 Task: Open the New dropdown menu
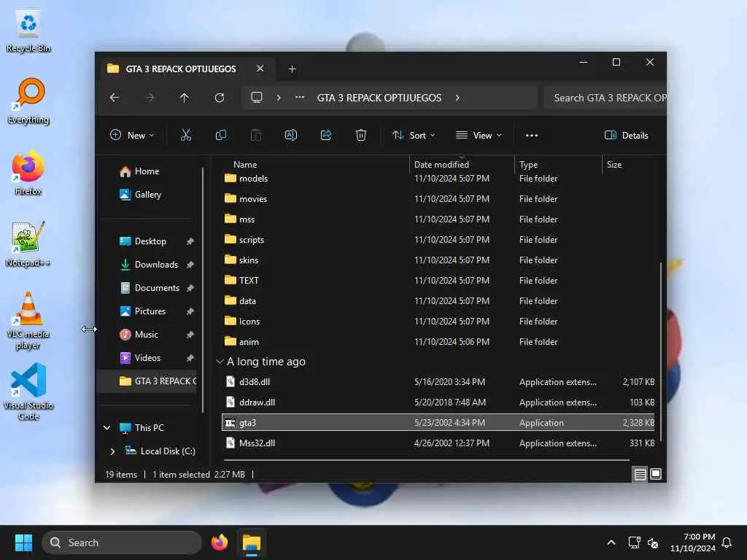point(132,135)
